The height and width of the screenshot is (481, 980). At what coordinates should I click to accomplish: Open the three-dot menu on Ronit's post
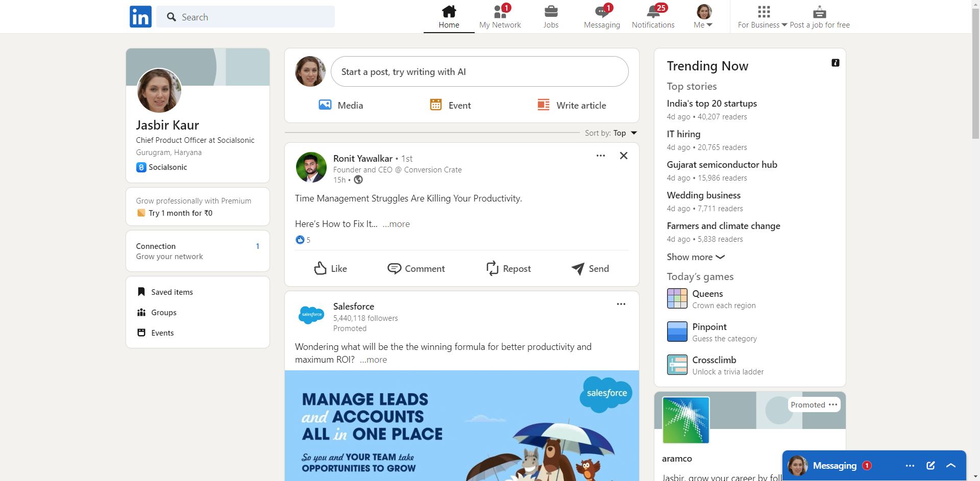601,156
